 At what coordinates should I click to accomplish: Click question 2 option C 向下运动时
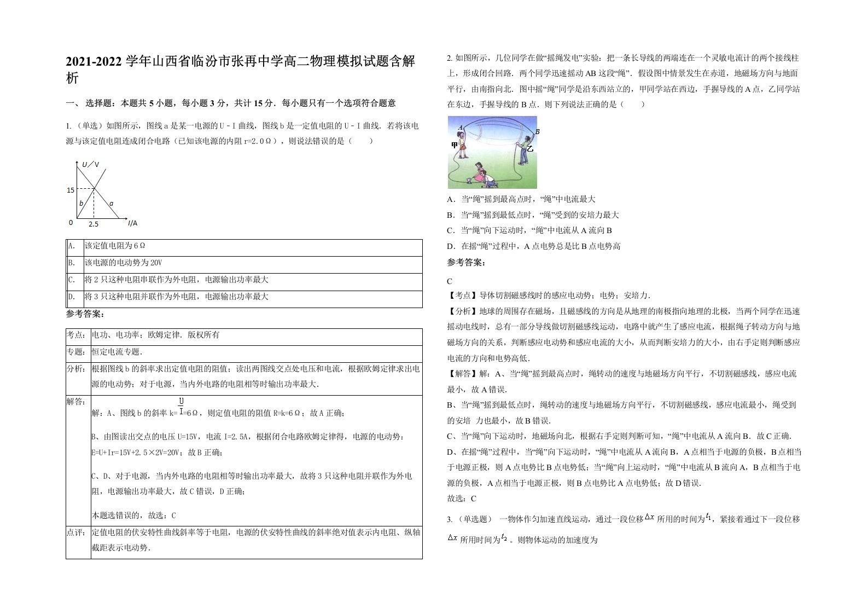(x=529, y=230)
